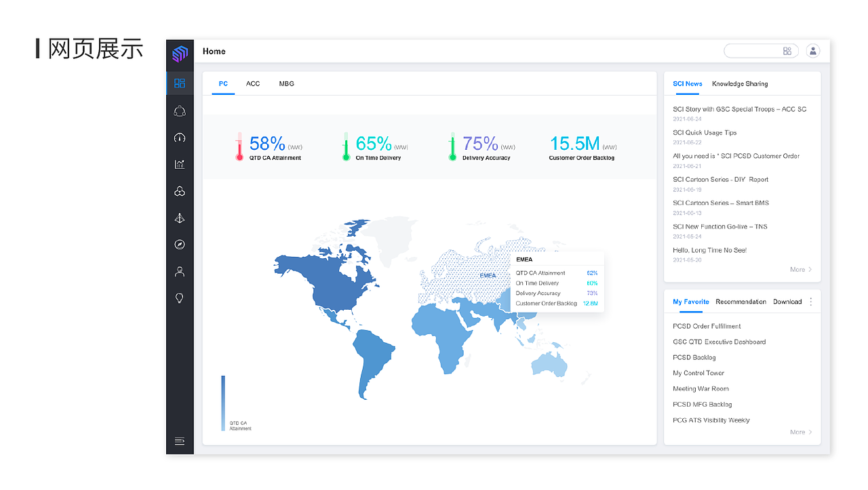This screenshot has height=490, width=868.
Task: Click the QTD CA Attainment gradient legend bar
Action: tap(223, 403)
